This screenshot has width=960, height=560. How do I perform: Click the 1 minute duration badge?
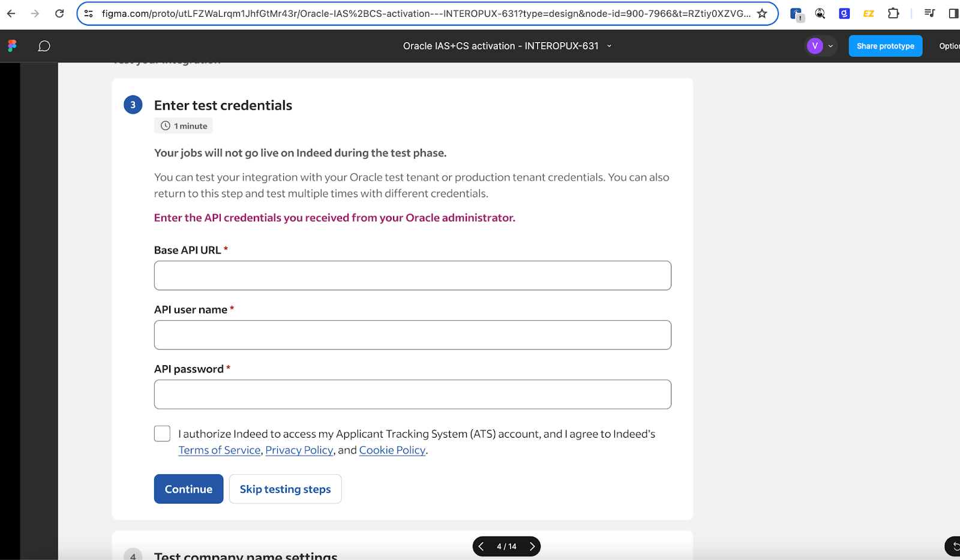(x=184, y=126)
